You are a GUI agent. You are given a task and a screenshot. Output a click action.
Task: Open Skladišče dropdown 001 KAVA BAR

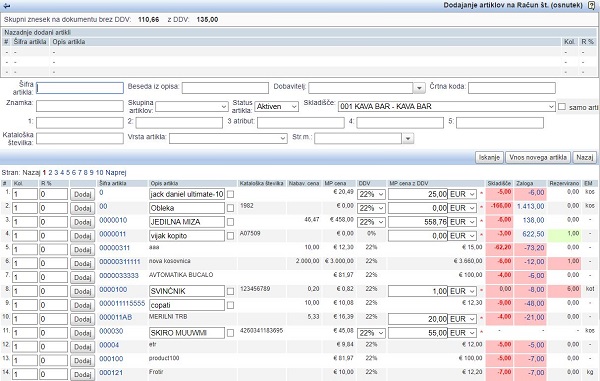(447, 107)
